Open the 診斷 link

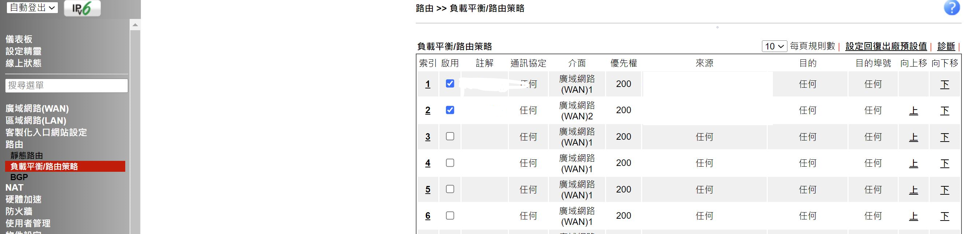click(x=946, y=47)
